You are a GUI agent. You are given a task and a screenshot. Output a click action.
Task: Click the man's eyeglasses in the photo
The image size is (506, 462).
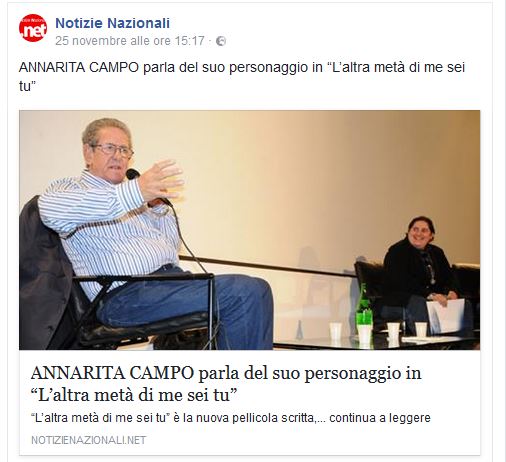112,150
